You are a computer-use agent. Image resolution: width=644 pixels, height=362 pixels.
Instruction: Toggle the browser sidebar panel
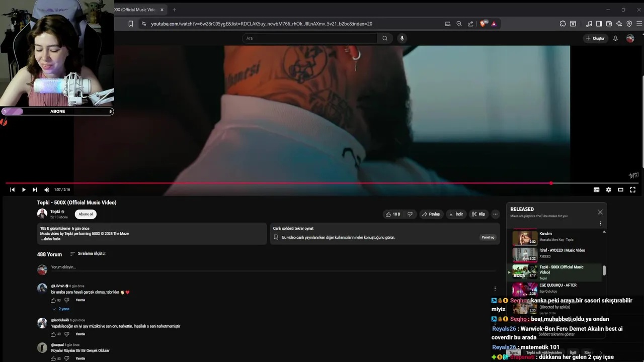[x=599, y=24]
